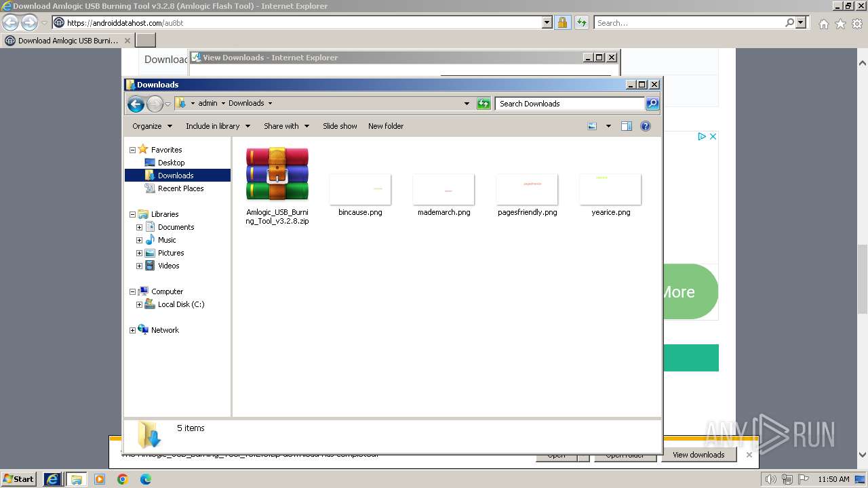
Task: Open Edge from taskbar
Action: click(145, 479)
